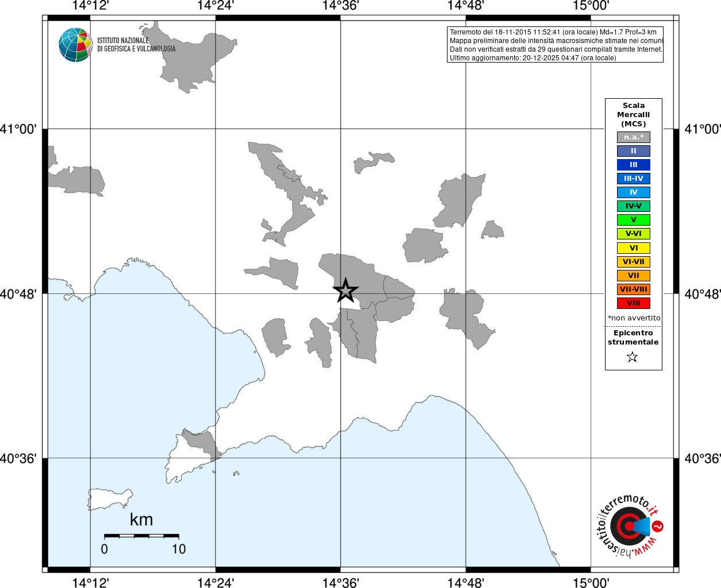The image size is (721, 588).
Task: Click the 'km' scale unit label
Action: (x=141, y=520)
